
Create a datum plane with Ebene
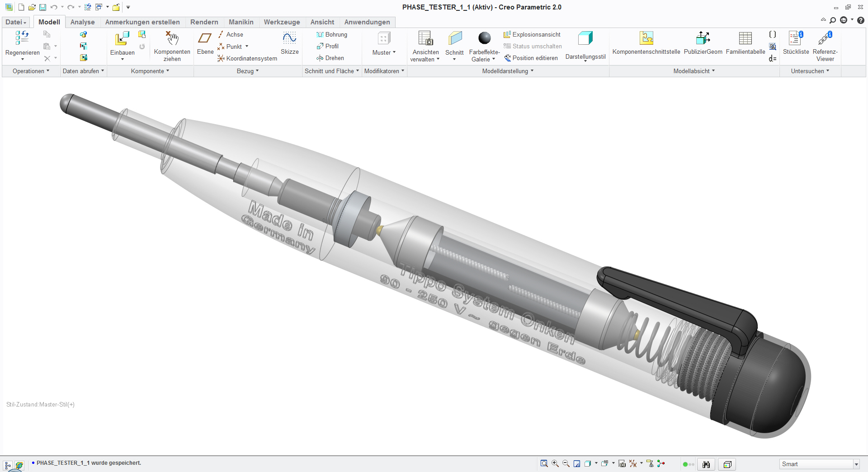pos(205,39)
